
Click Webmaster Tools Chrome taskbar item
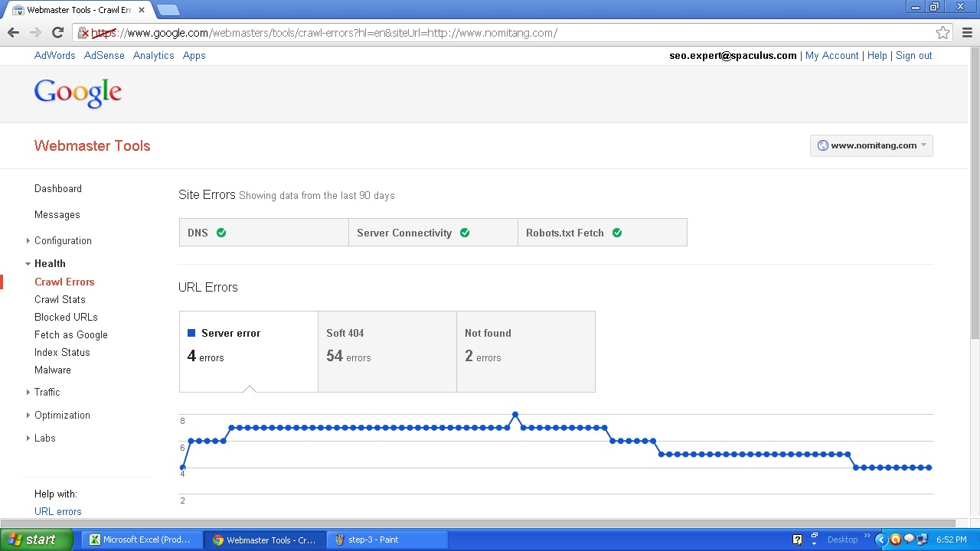pos(265,540)
